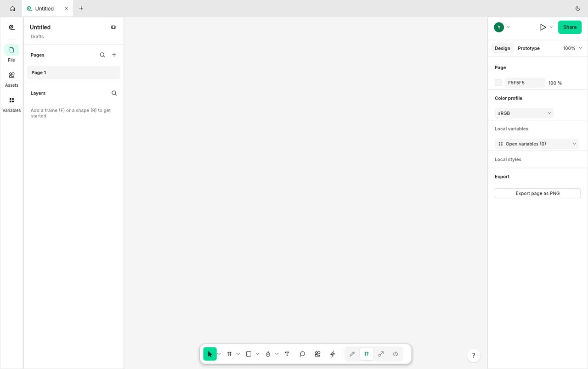Open a new tab with plus icon
Viewport: 588px width, 369px height.
(x=81, y=8)
